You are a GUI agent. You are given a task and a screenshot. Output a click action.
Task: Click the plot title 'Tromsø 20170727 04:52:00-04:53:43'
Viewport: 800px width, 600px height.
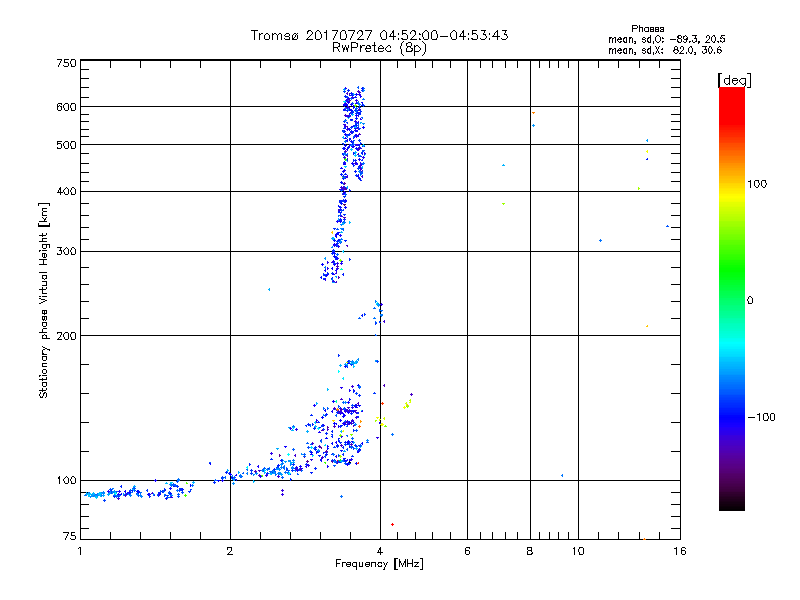point(379,35)
